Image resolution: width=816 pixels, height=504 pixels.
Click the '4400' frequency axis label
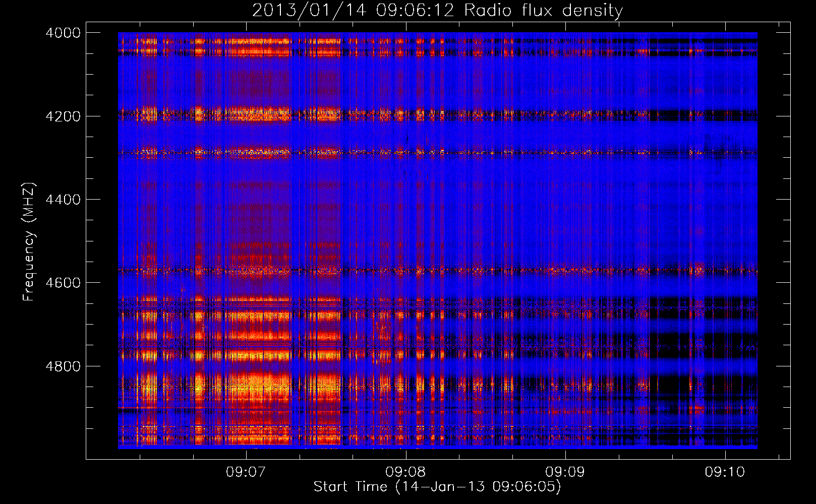(63, 200)
